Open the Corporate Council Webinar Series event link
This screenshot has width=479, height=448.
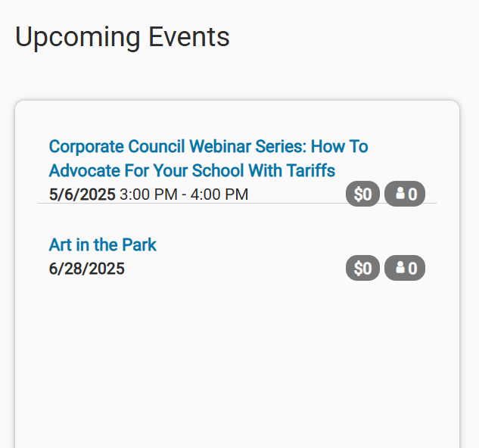click(208, 158)
